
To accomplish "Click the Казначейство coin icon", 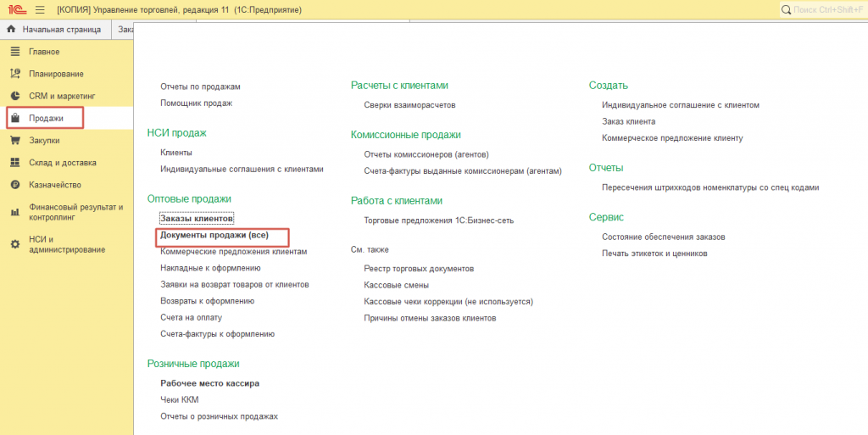I will pos(15,185).
